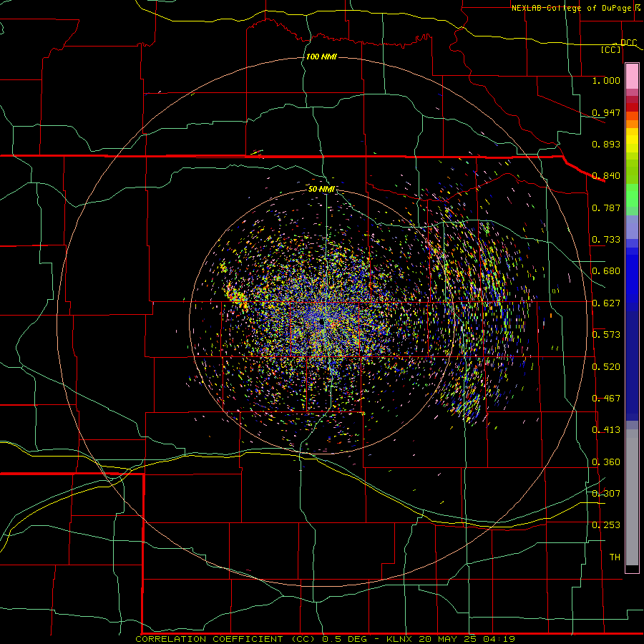Select the 0.893 scale value
Screen dimensions: 644x644
pyautogui.click(x=606, y=144)
